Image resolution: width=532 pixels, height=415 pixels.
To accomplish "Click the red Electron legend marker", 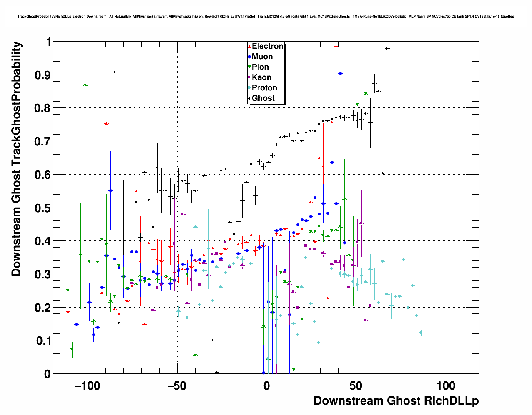I will tap(249, 47).
